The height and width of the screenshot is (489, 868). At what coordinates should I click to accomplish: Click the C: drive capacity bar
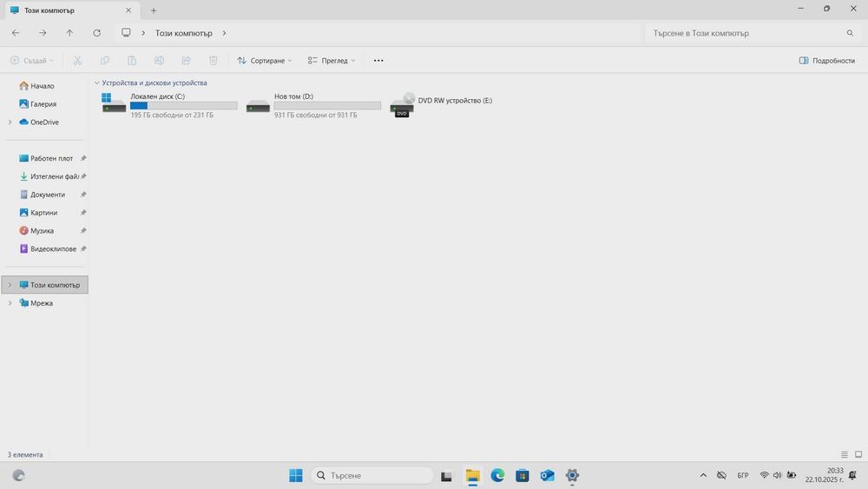click(x=184, y=105)
